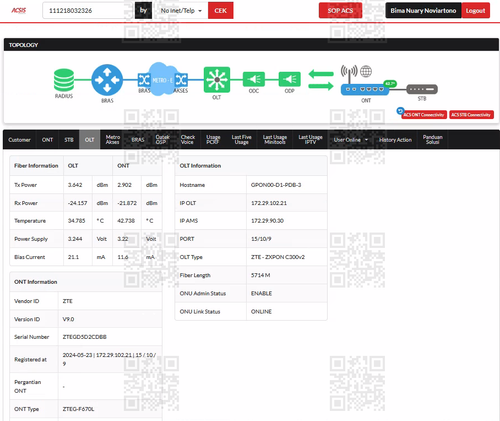Open the Usage PCRF tab

pos(213,140)
